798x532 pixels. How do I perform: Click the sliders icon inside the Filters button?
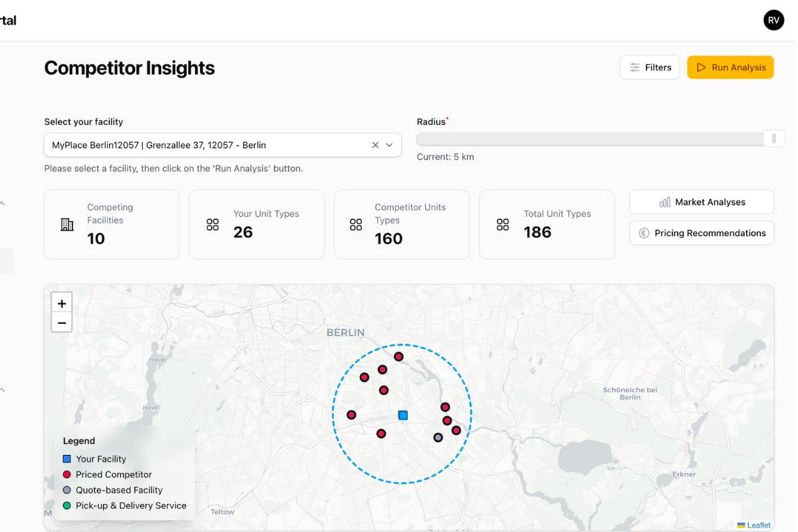[x=634, y=67]
